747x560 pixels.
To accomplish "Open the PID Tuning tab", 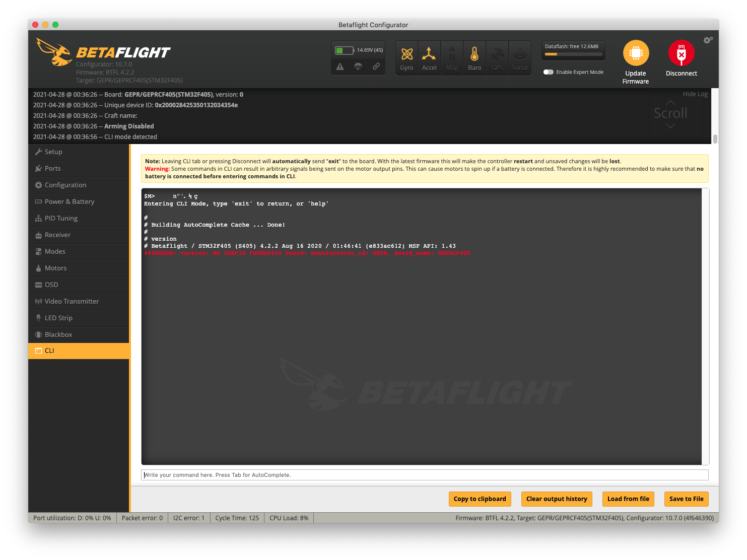I will [x=79, y=218].
